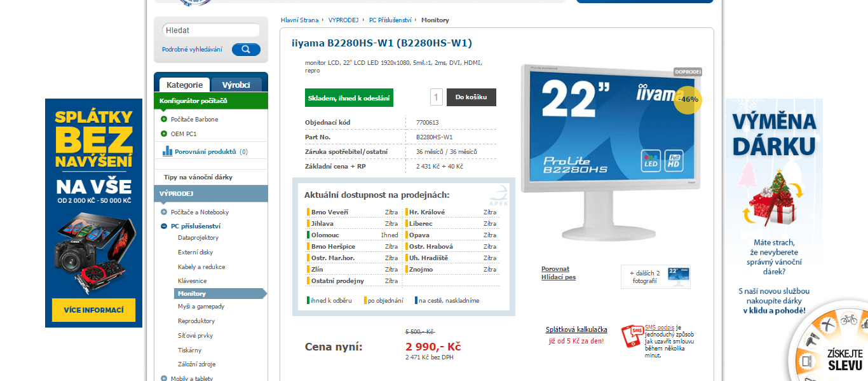Expand Mobily a tablety category
Viewport: 868px width, 381px height.
(x=164, y=379)
